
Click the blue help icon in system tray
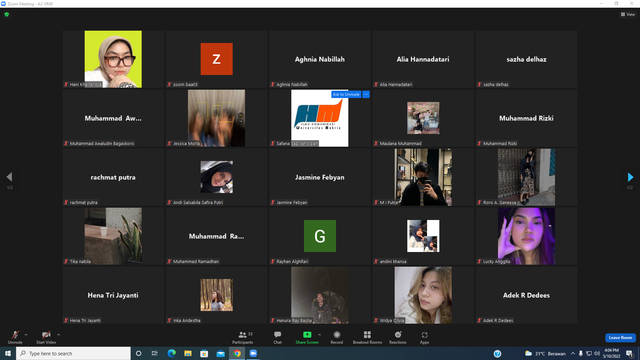(497, 354)
